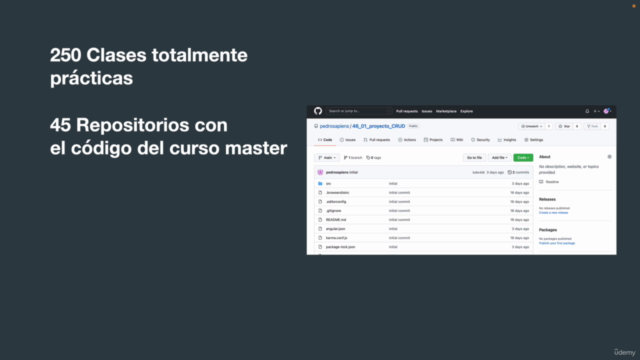Open the 0 tags link
Image resolution: width=640 pixels, height=360 pixels.
pos(373,158)
